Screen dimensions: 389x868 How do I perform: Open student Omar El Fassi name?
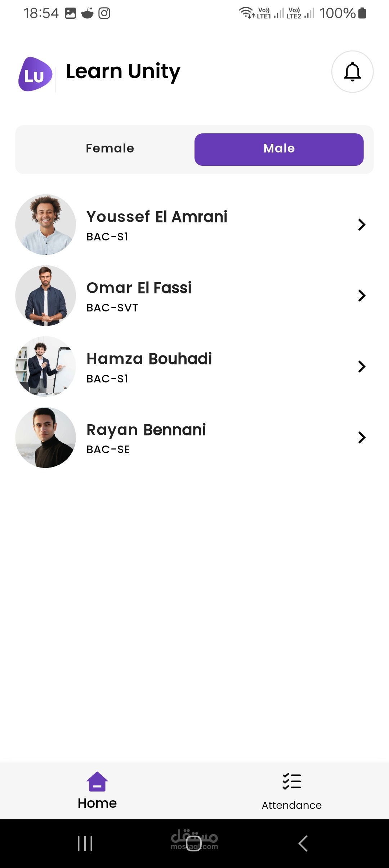click(x=139, y=288)
